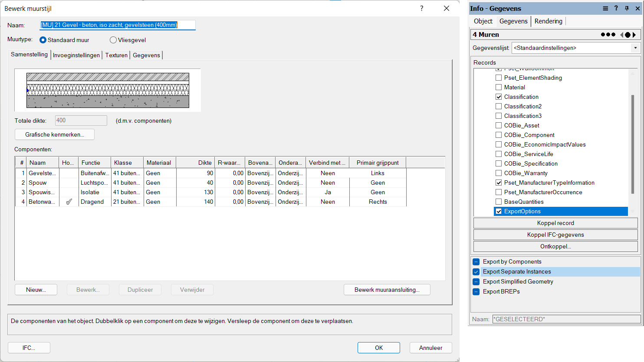Go to previous selected object arrow
Viewport: 644px width, 362px height.
[x=621, y=35]
